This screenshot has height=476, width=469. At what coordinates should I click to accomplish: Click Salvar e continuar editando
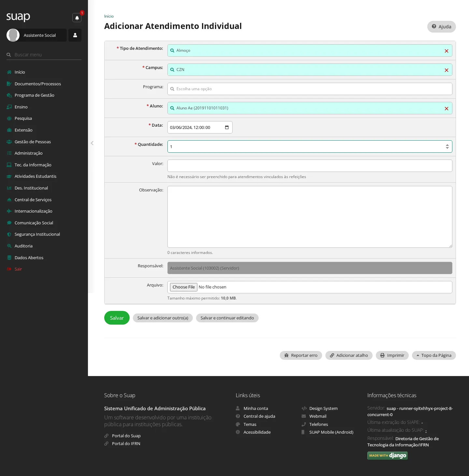227,318
